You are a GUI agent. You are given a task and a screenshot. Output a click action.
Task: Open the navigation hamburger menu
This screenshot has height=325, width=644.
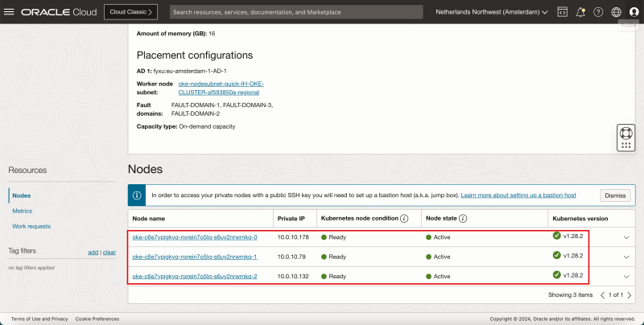pos(10,12)
